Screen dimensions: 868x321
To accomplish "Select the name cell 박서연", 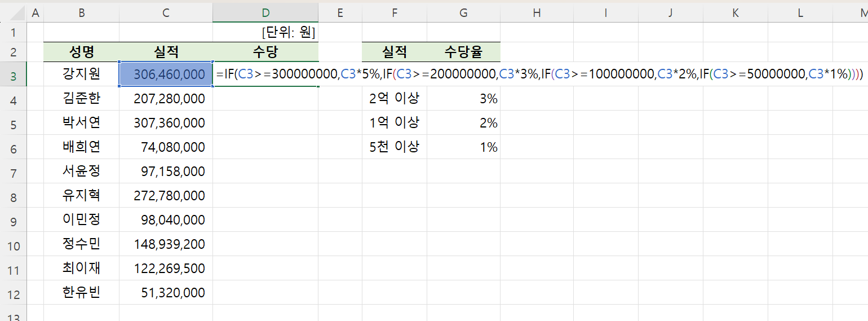I will coord(82,123).
